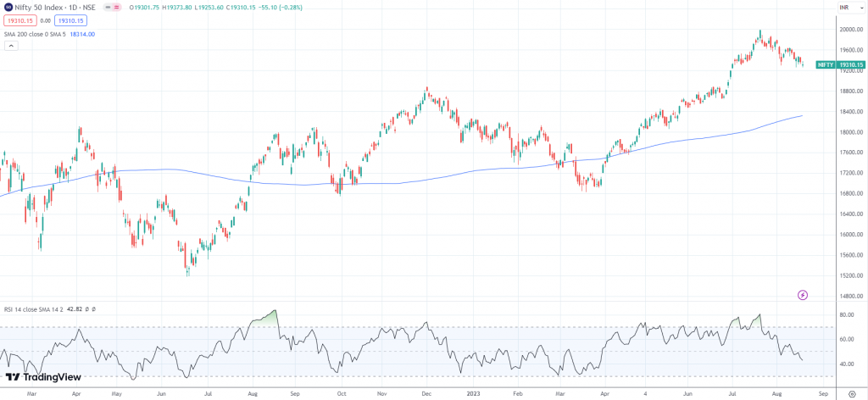
Task: Click the Dec label on time axis
Action: pos(426,394)
